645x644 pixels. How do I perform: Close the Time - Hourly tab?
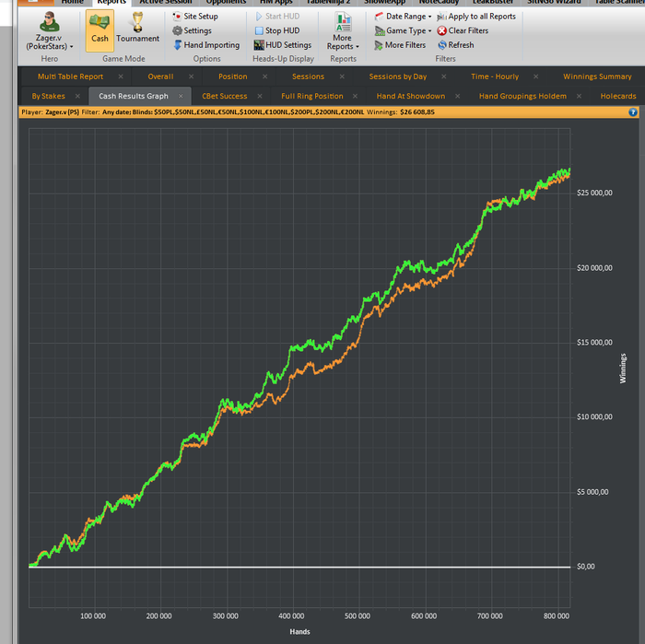click(535, 76)
